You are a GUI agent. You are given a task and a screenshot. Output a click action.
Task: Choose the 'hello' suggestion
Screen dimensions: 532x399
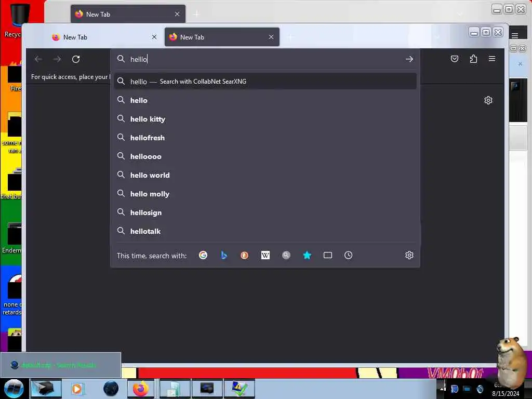[265, 100]
